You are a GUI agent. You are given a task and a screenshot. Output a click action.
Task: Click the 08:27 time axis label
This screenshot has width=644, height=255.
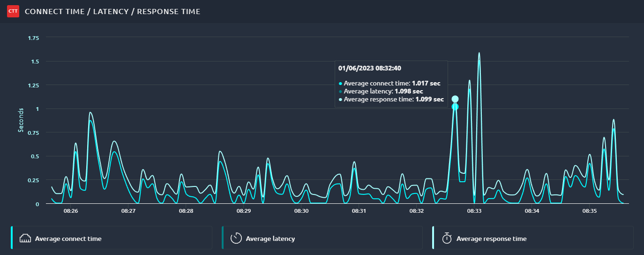(x=128, y=211)
